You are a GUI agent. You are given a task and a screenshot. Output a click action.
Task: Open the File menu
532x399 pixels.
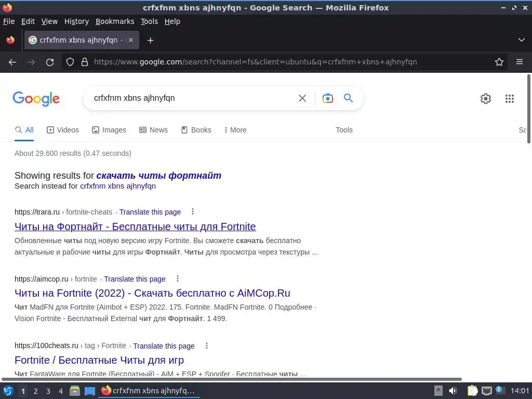(x=9, y=21)
